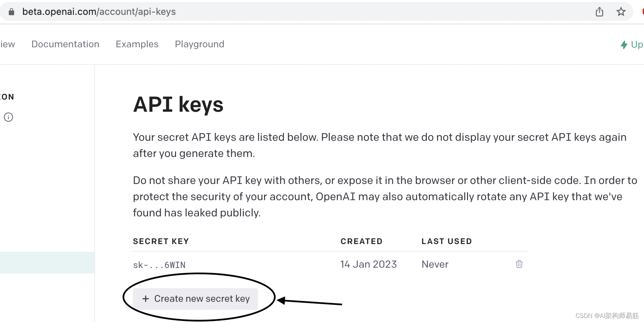Click the LAST USED column header

pos(446,241)
